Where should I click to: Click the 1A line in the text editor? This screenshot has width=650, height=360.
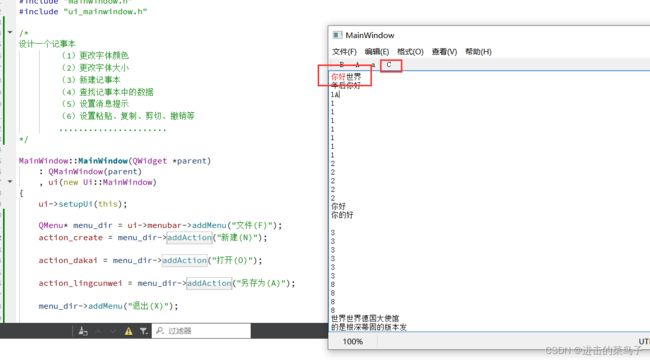click(335, 95)
